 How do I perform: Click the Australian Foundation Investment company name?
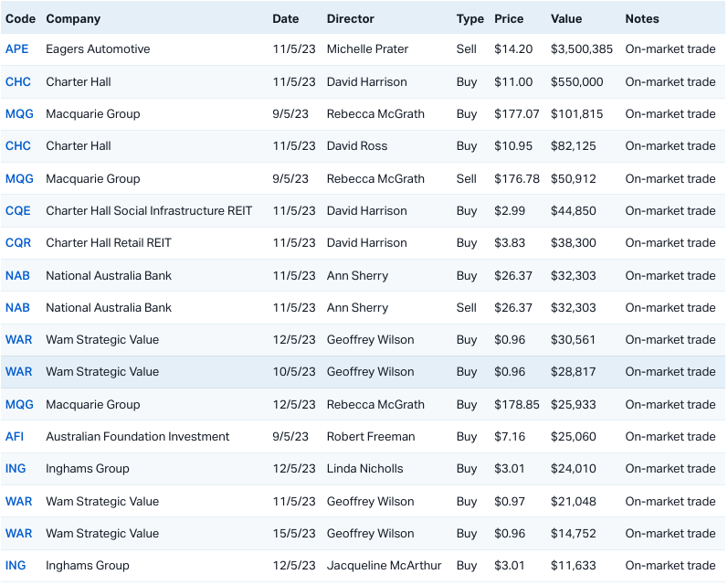138,437
